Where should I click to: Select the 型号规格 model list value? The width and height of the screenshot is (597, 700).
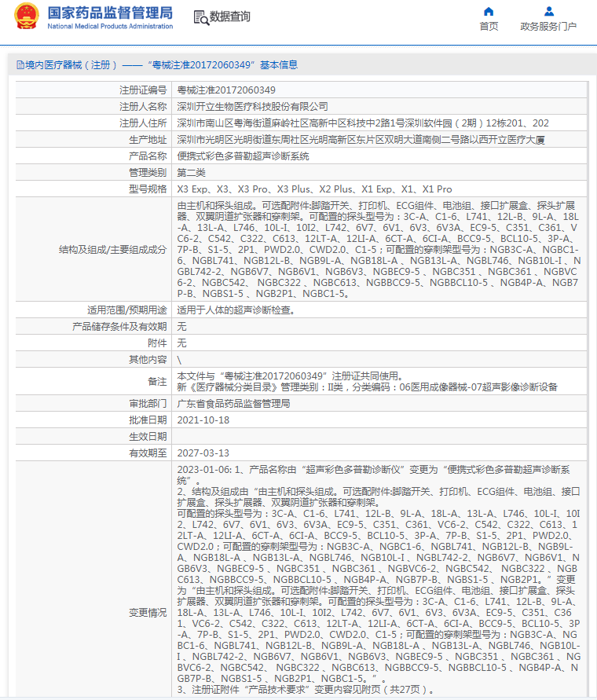click(314, 189)
